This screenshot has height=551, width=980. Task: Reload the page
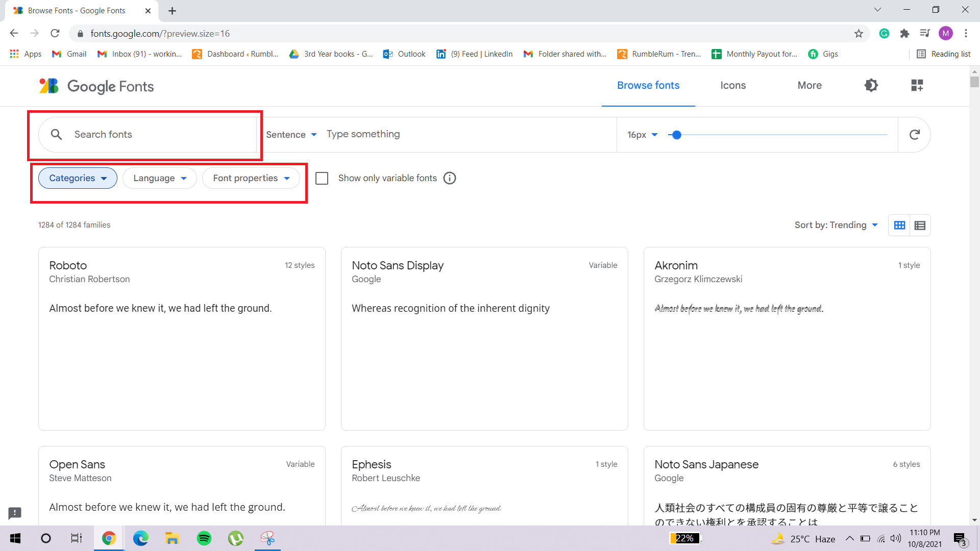pyautogui.click(x=55, y=34)
